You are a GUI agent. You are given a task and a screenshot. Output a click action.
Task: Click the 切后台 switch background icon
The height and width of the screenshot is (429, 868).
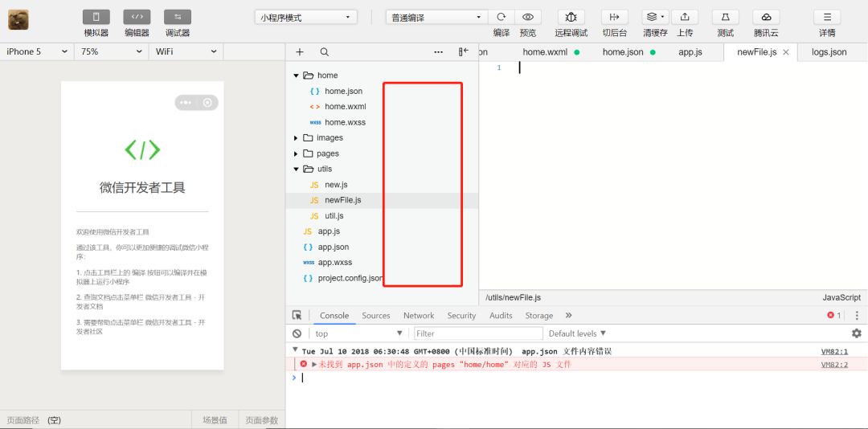pyautogui.click(x=615, y=17)
